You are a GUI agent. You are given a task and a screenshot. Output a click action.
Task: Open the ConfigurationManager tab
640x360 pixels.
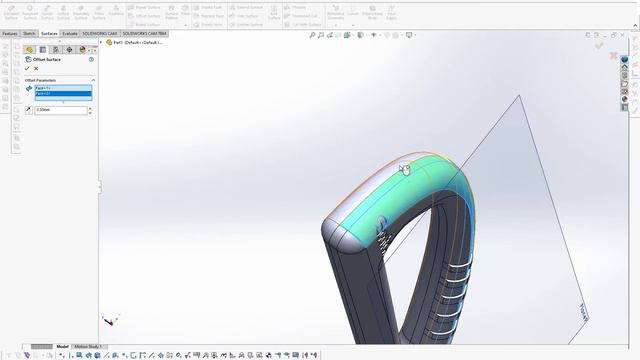point(56,50)
